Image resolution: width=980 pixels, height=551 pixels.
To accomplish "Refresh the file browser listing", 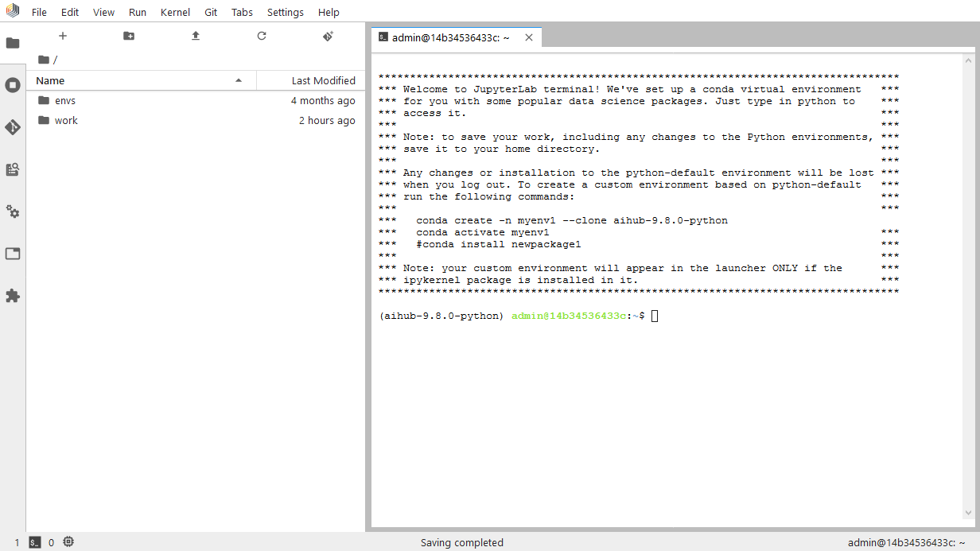I will [x=261, y=36].
